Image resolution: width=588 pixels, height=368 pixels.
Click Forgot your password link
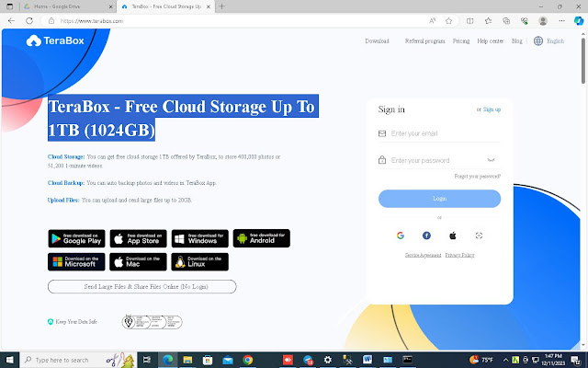pyautogui.click(x=478, y=176)
